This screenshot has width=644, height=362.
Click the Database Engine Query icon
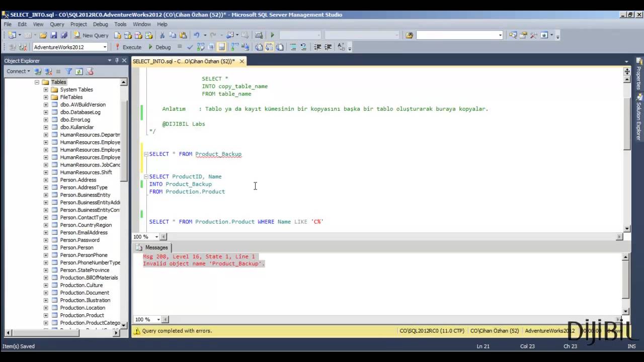click(x=118, y=35)
